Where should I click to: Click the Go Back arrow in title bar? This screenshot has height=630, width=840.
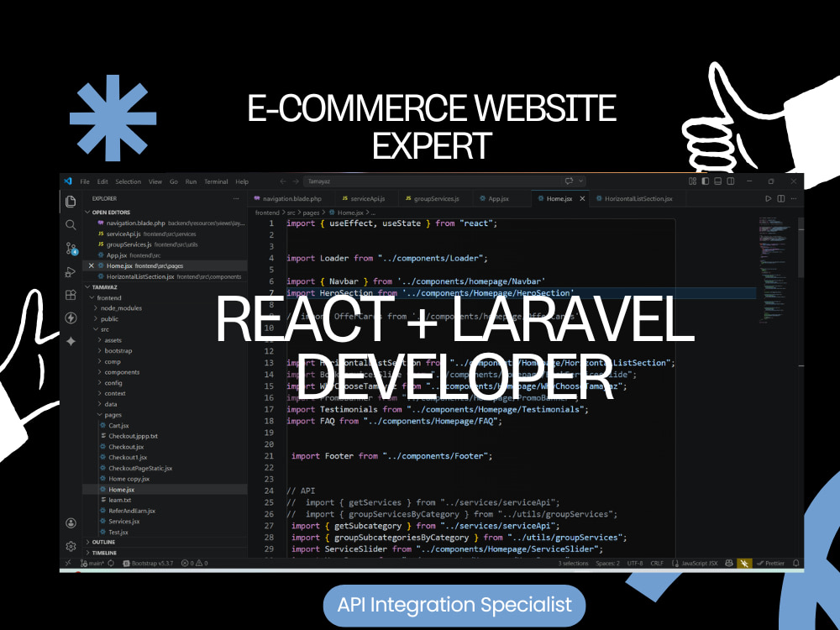[283, 181]
